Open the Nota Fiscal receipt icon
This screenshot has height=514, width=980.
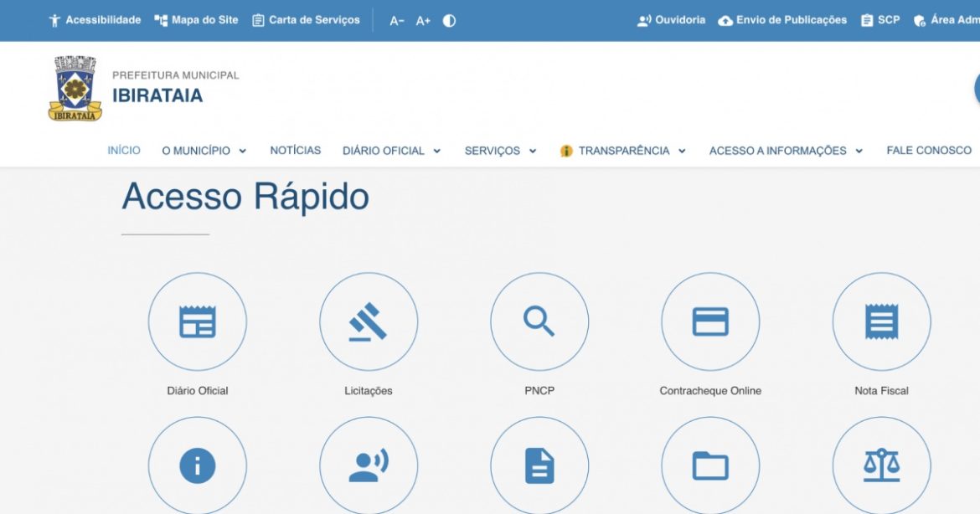(x=881, y=321)
